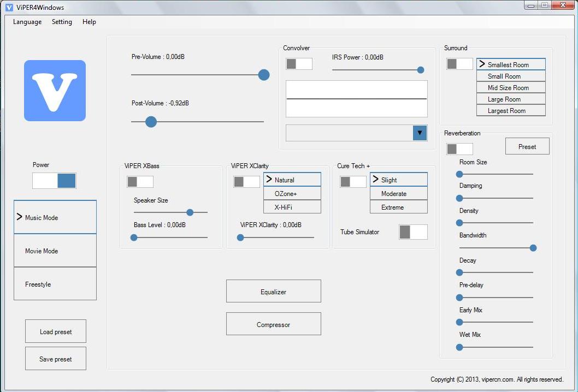
Task: Switch on the Tube Simulator
Action: coord(413,232)
